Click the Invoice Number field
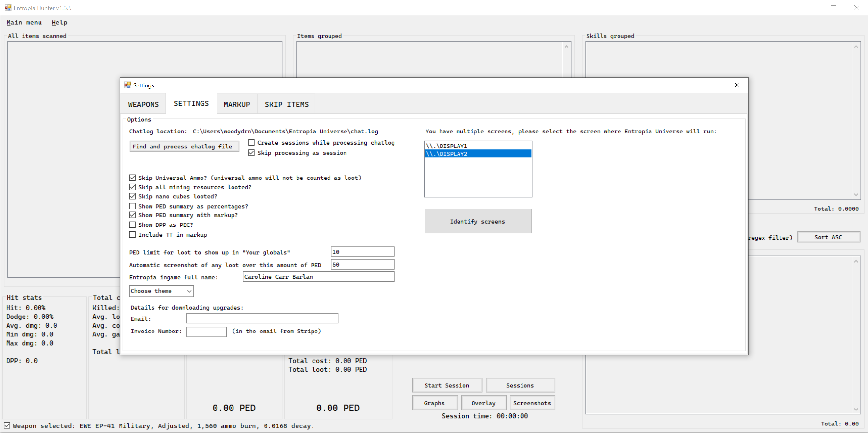 point(206,332)
